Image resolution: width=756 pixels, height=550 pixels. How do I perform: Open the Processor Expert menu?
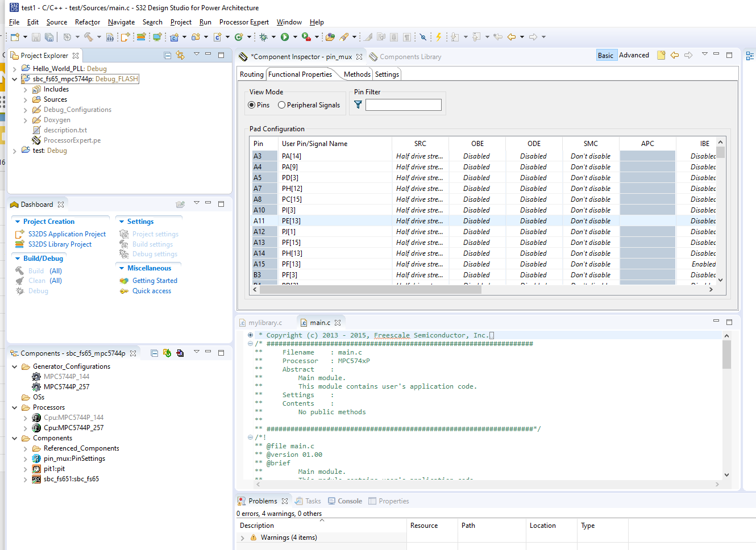point(243,22)
